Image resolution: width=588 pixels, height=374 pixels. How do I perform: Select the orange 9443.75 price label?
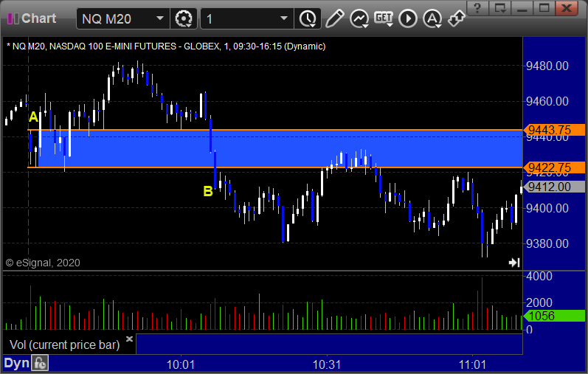point(554,130)
